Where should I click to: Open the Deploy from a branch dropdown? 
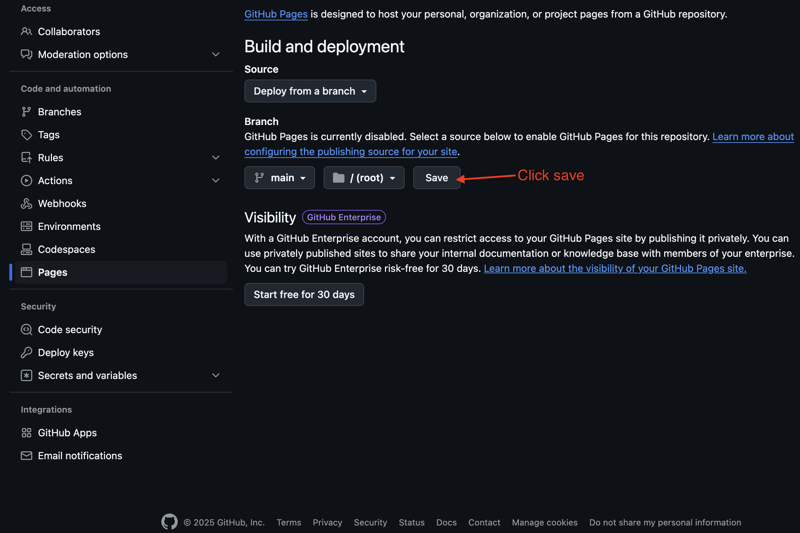[x=310, y=91]
